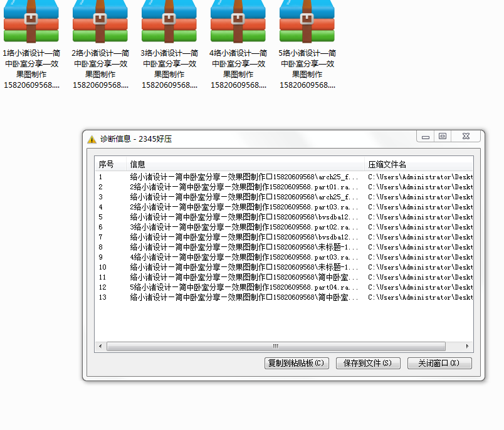Viewport: 504px width, 430px height.
Task: Click 诊断信息 - 2345好压 title text
Action: tap(136, 139)
